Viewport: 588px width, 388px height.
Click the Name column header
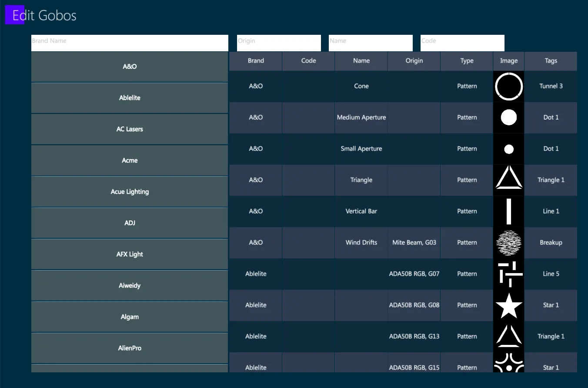361,61
